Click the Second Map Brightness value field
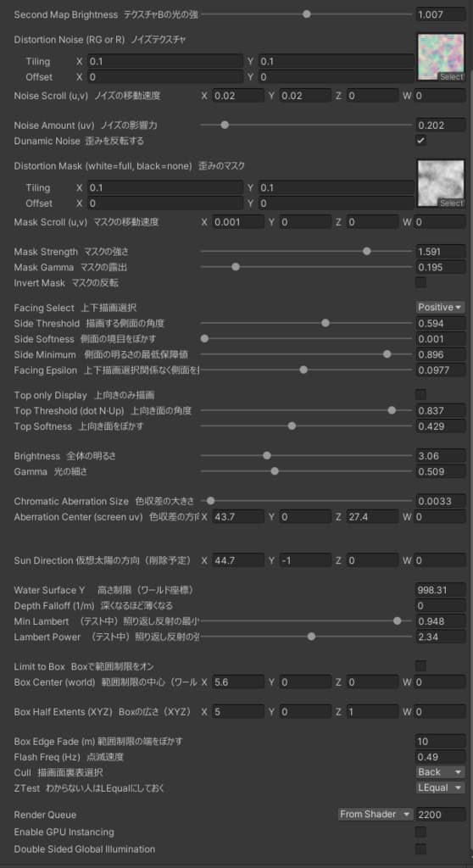 [x=440, y=14]
